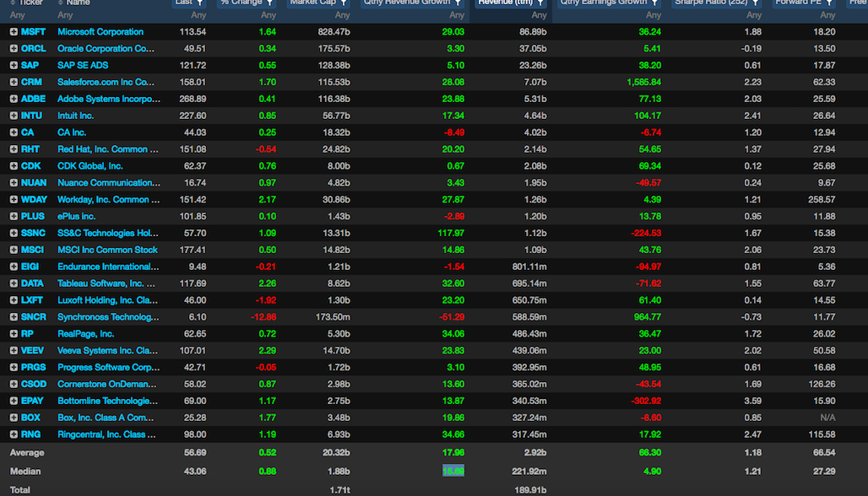Screen dimensions: 868x496
Task: Select Workday's Forward PE value 258.57
Action: pyautogui.click(x=822, y=200)
